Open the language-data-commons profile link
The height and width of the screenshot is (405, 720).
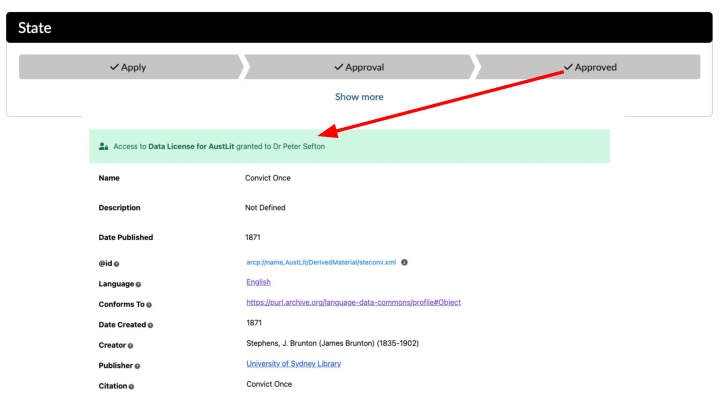pyautogui.click(x=354, y=302)
